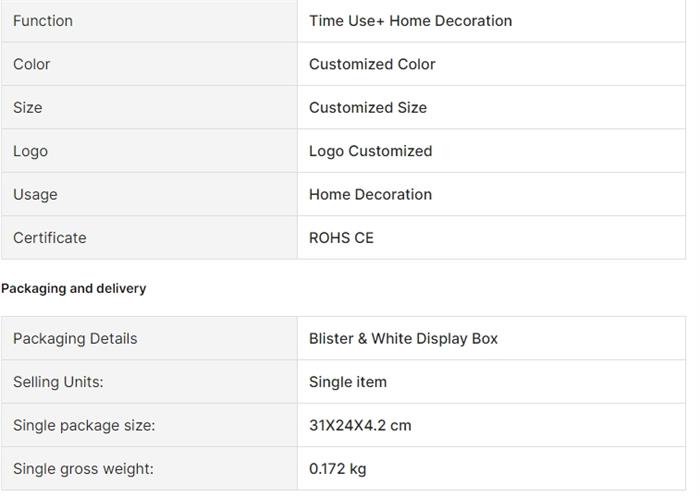Viewport: 700px width, 496px height.
Task: Select the '0.172 kg' weight value
Action: (x=338, y=469)
